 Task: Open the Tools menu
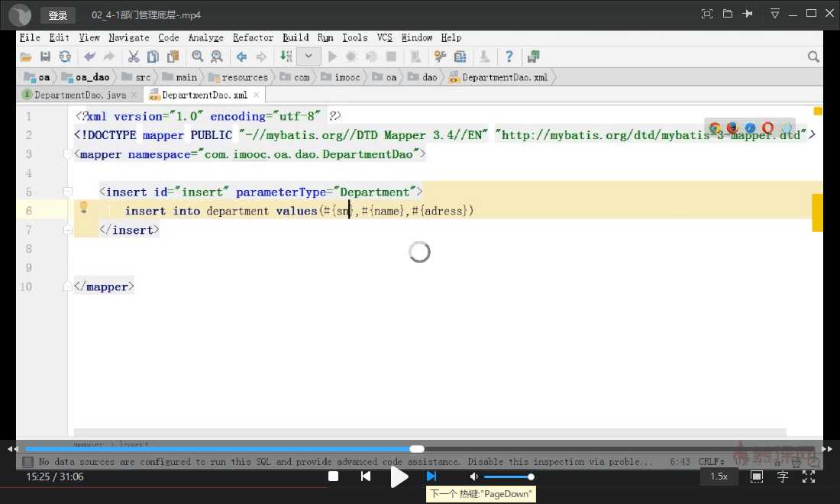coord(354,37)
